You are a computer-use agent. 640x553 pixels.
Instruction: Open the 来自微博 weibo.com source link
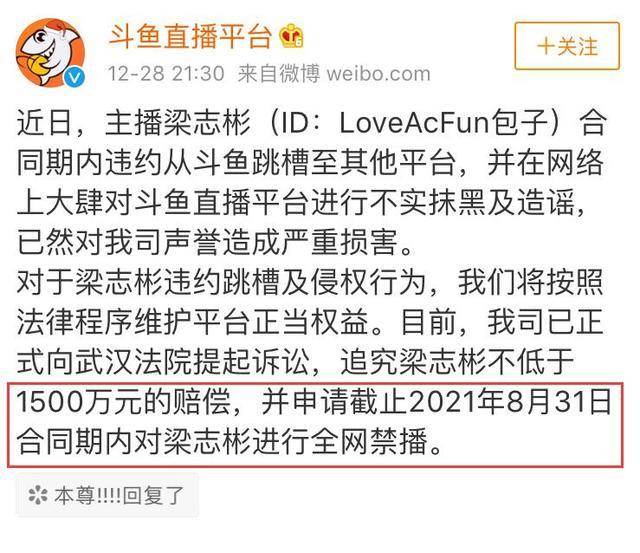334,74
